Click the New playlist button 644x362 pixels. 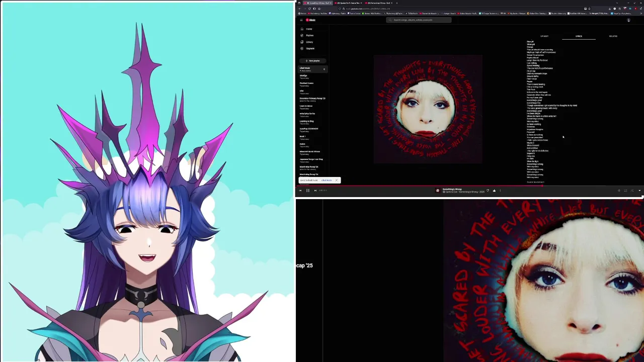(x=313, y=61)
